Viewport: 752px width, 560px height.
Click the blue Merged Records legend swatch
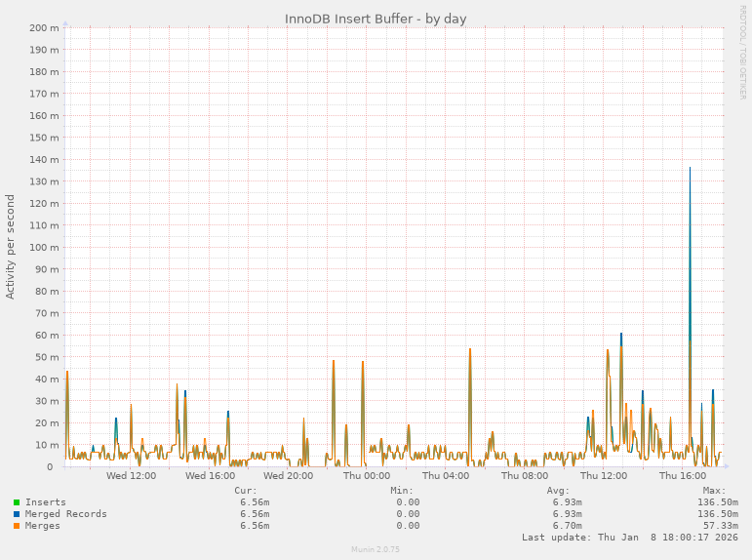tap(17, 514)
